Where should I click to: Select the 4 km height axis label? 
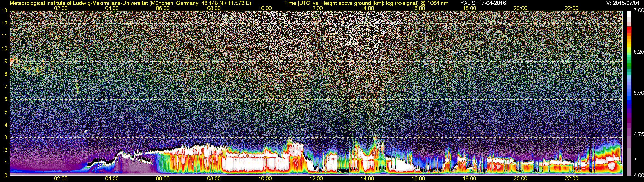6,125
